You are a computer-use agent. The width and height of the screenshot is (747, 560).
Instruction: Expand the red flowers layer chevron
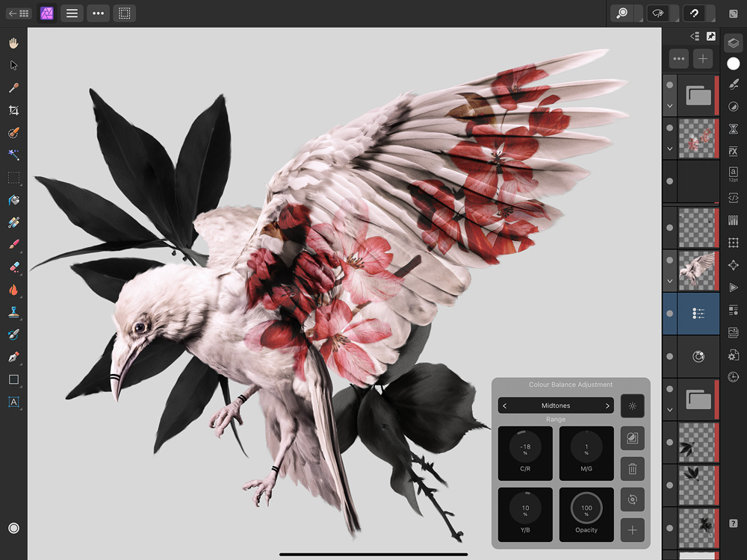point(669,149)
